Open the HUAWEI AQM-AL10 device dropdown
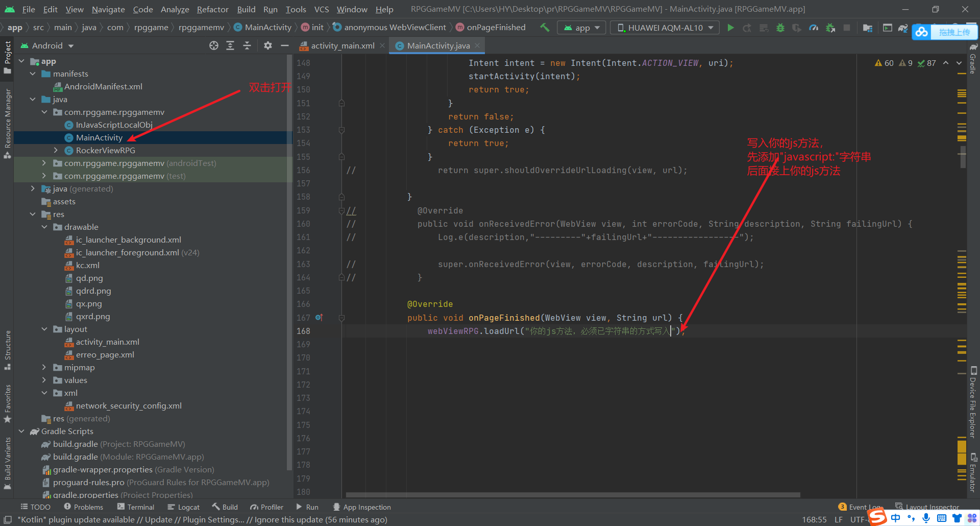This screenshot has width=980, height=526. (x=665, y=28)
